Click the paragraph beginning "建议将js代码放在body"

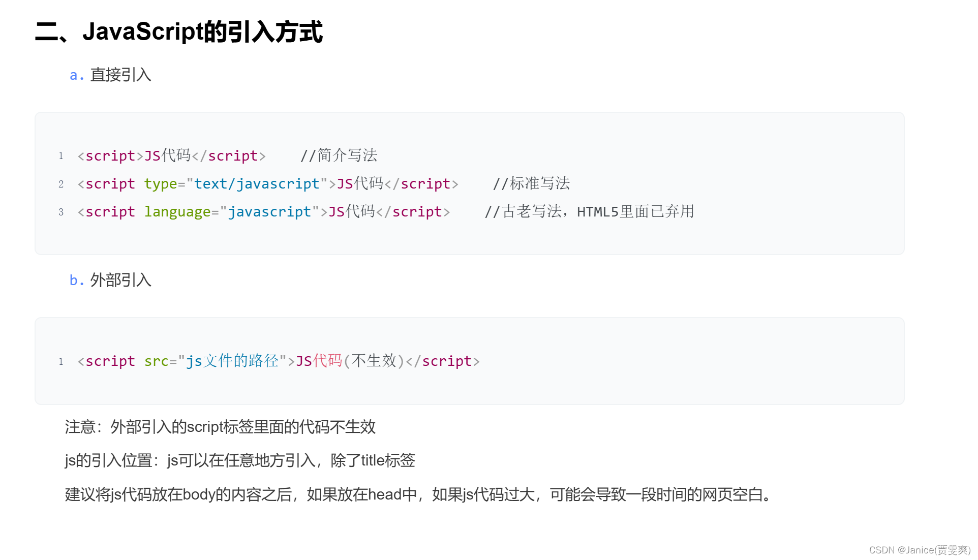(x=418, y=494)
